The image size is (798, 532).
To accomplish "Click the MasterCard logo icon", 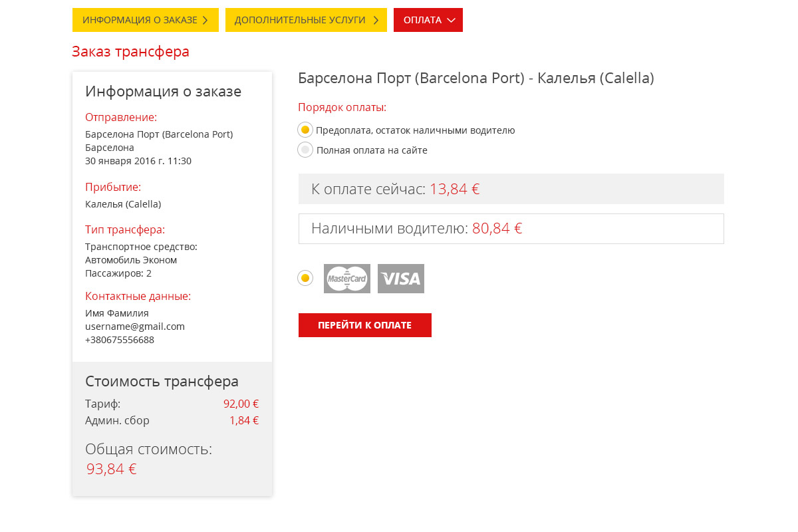I will tap(347, 279).
